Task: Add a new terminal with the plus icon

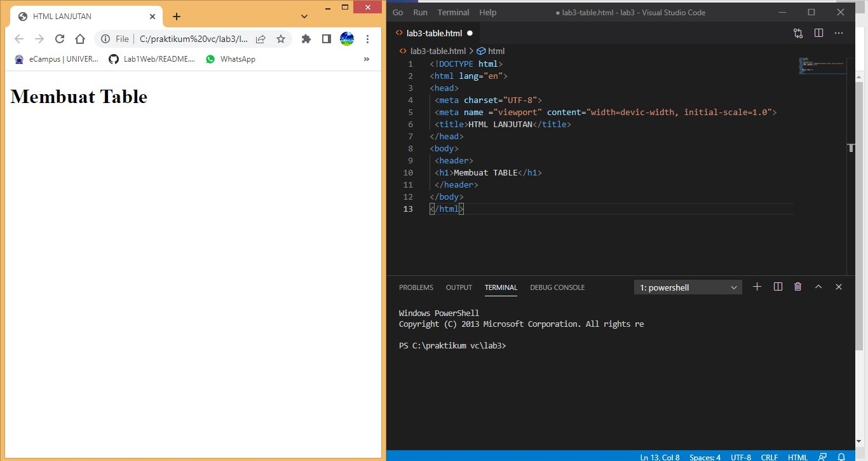Action: pos(757,287)
